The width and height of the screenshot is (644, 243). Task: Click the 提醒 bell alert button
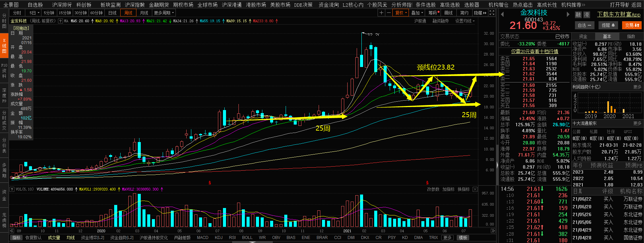[x=608, y=25]
